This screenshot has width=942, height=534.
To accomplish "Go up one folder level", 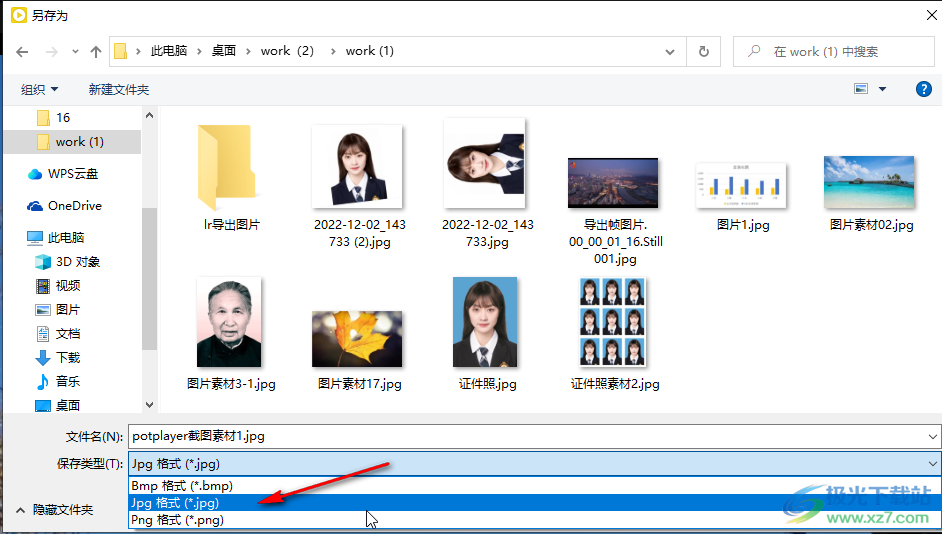I will pos(96,52).
